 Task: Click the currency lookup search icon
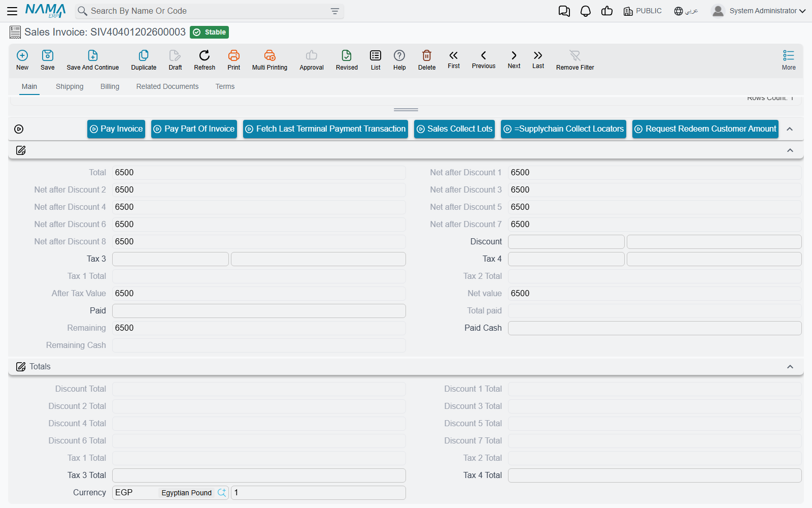point(222,493)
